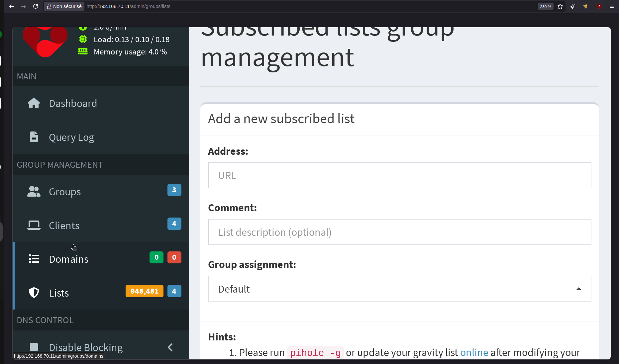Click Load: 0.13 / 0.10 / 0.18 text
619x364 pixels.
click(x=132, y=40)
